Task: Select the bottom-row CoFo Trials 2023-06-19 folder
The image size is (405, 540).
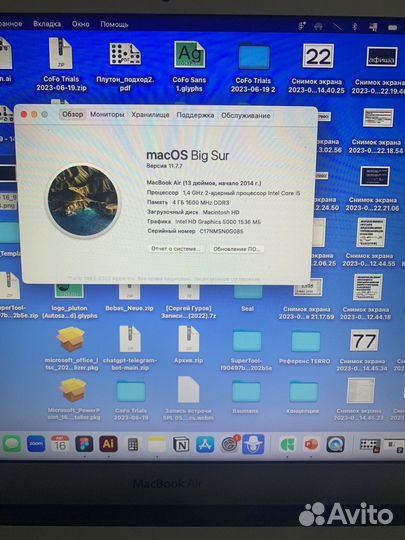Action: (x=131, y=391)
